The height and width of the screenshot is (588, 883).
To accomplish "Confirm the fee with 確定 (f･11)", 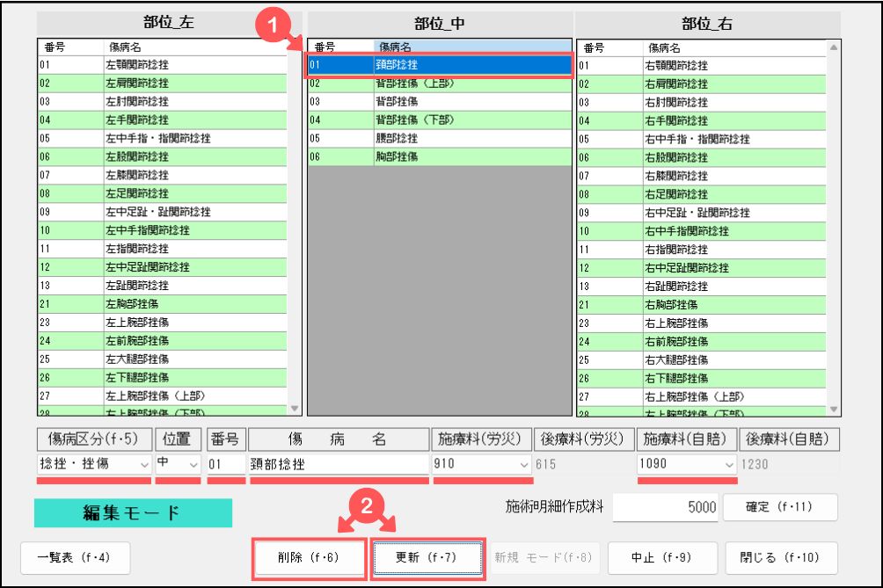I will click(779, 507).
